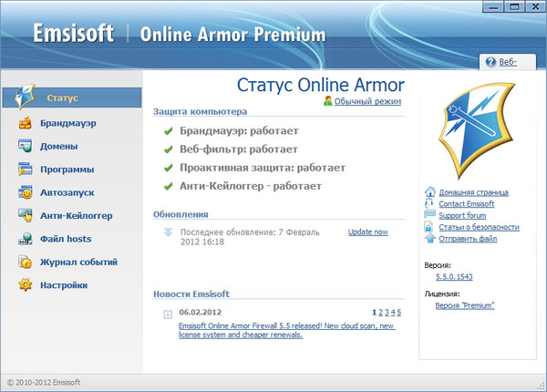Image resolution: width=547 pixels, height=392 pixels.
Task: Open the Support forum link
Action: coord(465,215)
